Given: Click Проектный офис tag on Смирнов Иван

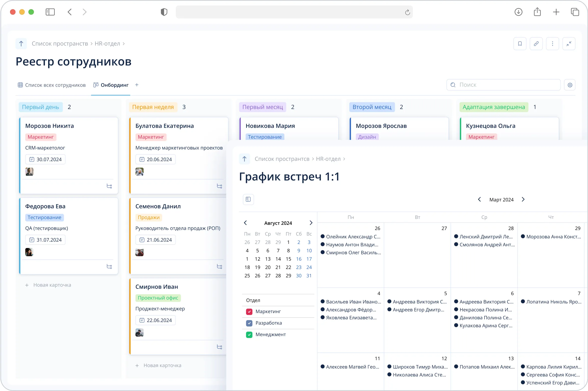Looking at the screenshot, I should (158, 298).
